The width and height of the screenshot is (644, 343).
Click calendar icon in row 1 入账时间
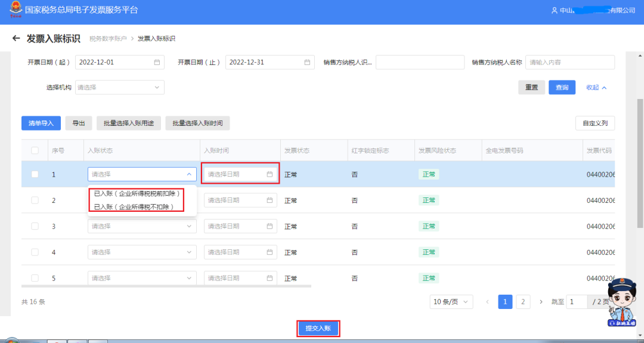pyautogui.click(x=270, y=174)
